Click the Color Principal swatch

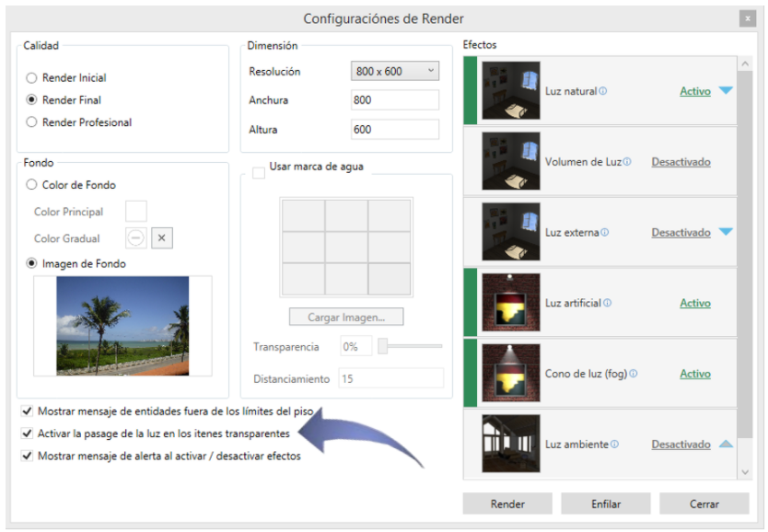pyautogui.click(x=136, y=211)
